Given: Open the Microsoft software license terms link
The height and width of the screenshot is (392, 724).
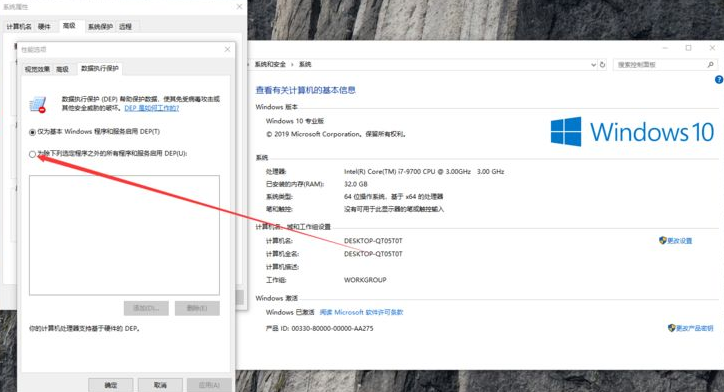Looking at the screenshot, I should pyautogui.click(x=362, y=313).
